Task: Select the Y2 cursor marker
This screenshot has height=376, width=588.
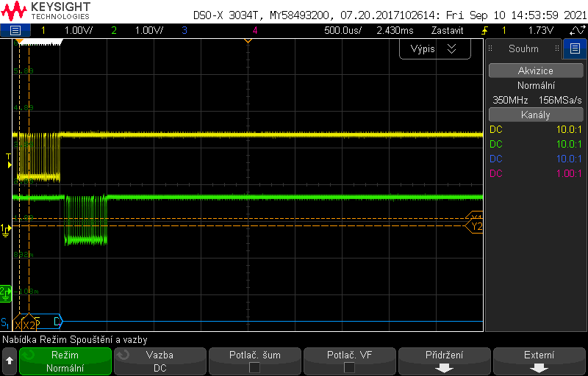Action: (x=474, y=227)
